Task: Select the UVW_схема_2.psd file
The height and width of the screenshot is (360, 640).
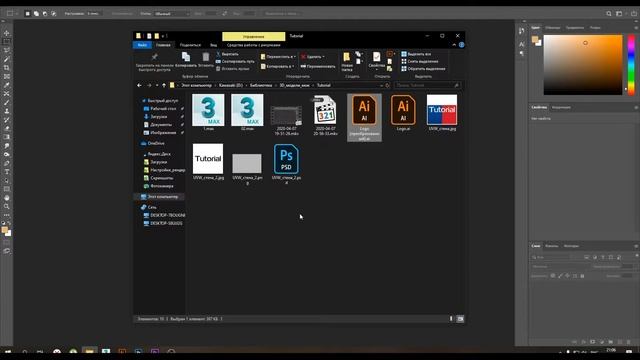Action: (x=286, y=164)
